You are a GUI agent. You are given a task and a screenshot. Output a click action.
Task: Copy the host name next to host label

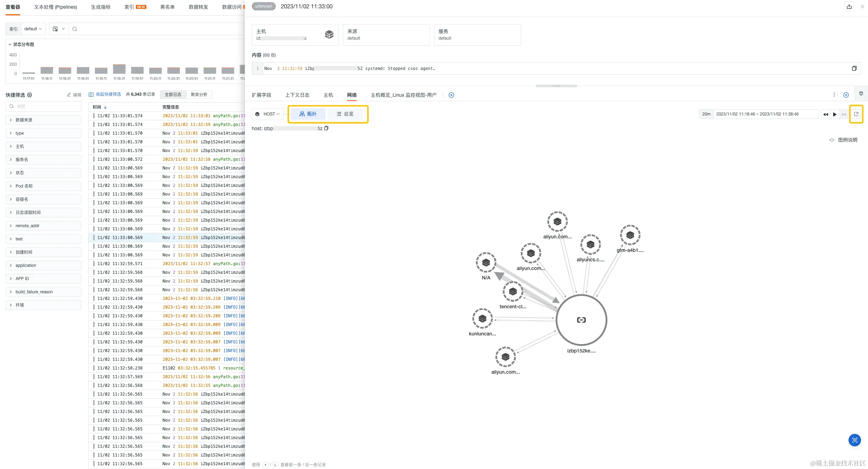326,128
